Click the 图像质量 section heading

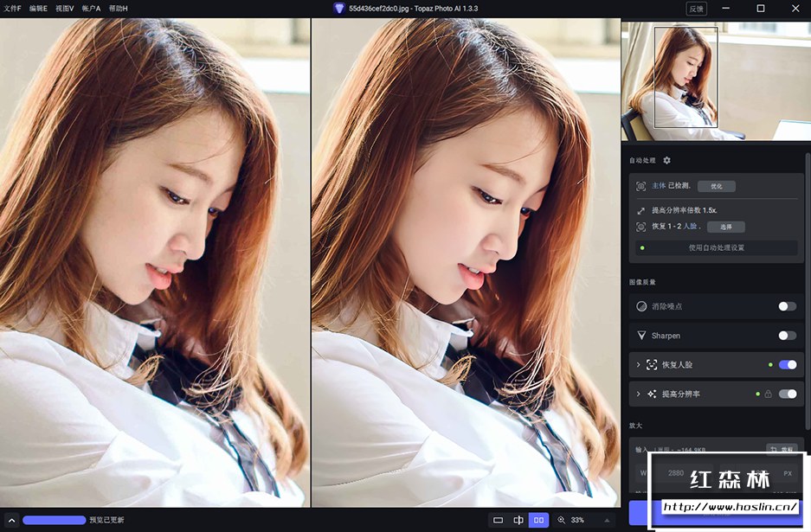tap(642, 282)
